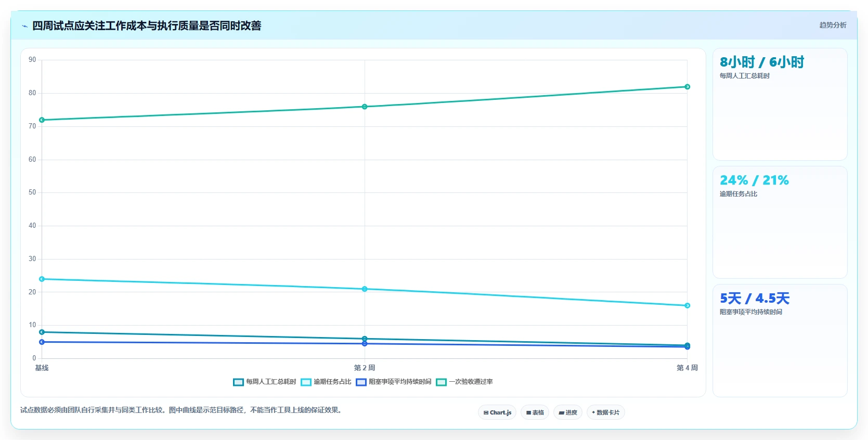The height and width of the screenshot is (440, 868).
Task: Click the 每周人工汇总耗时 data point at 第 2 周
Action: point(365,339)
